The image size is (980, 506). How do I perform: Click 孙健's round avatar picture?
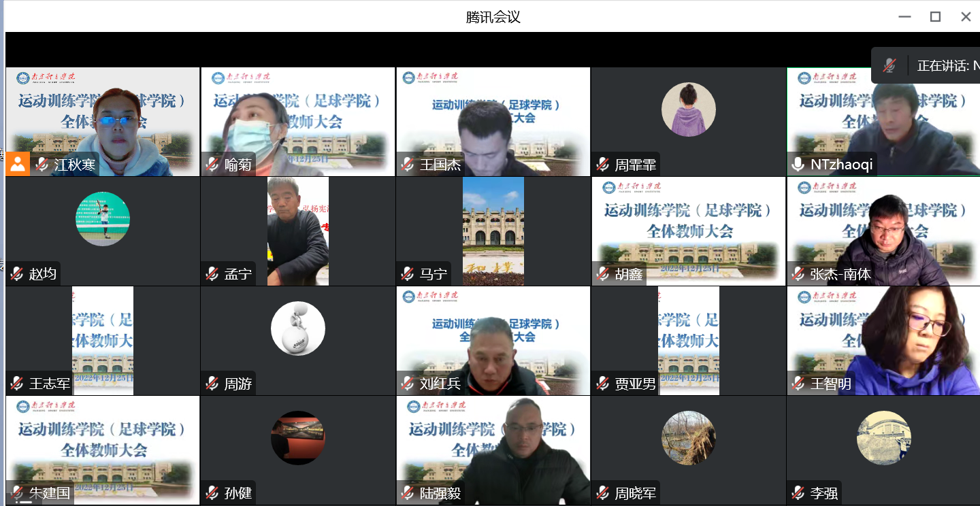[x=298, y=438]
